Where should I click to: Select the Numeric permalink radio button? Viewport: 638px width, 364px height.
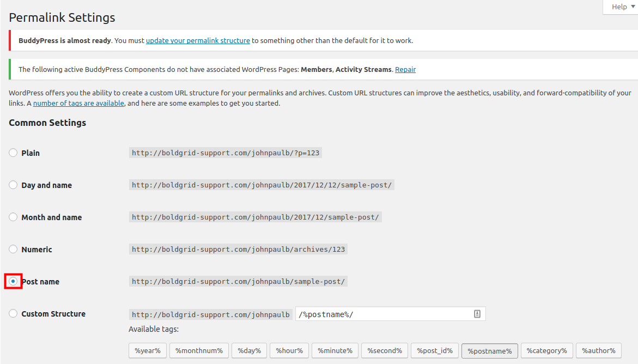tap(13, 250)
